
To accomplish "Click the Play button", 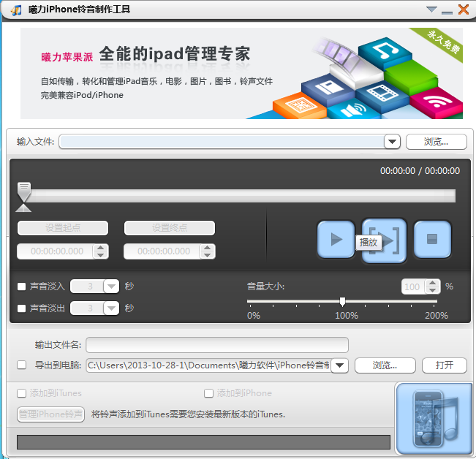I will point(336,239).
